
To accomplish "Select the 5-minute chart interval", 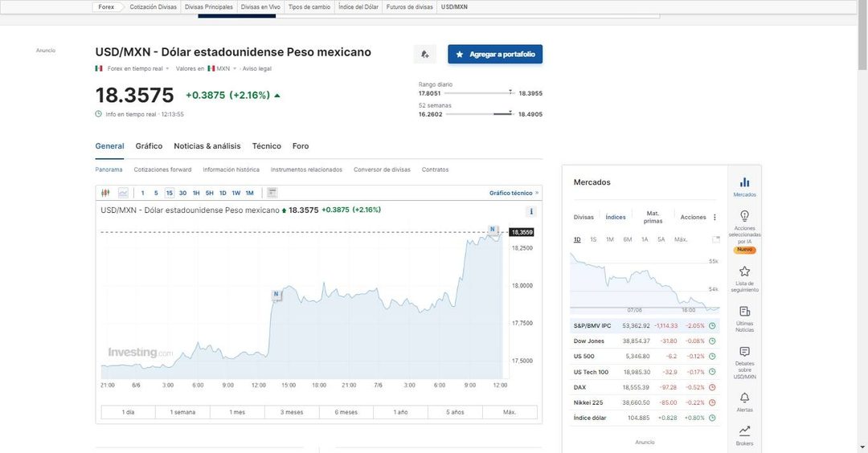I will pyautogui.click(x=156, y=193).
